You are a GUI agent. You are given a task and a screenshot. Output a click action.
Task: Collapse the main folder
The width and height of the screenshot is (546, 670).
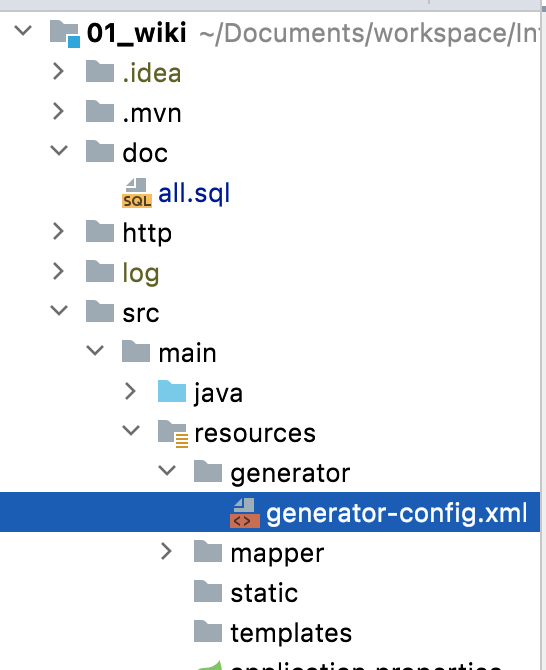point(95,351)
